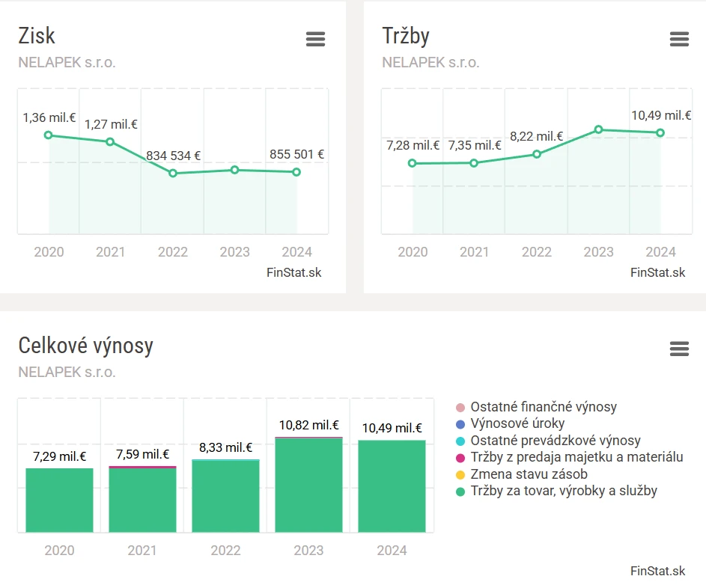Open the Zisk chart hamburger menu
Viewport: 706px width, 588px height.
315,40
